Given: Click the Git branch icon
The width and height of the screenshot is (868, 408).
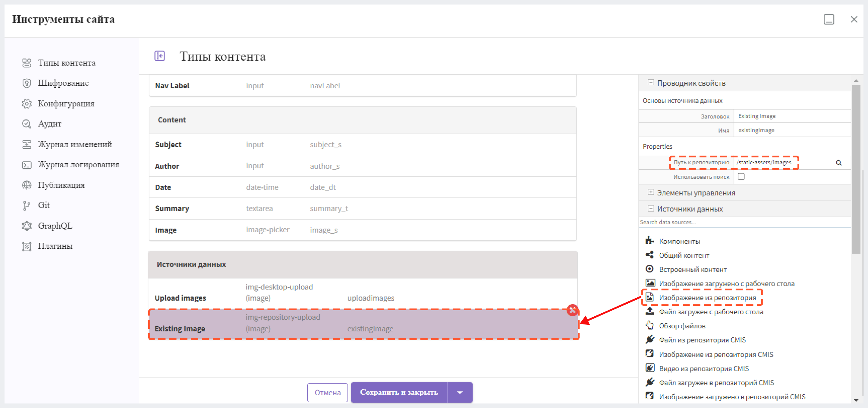Looking at the screenshot, I should [x=27, y=205].
